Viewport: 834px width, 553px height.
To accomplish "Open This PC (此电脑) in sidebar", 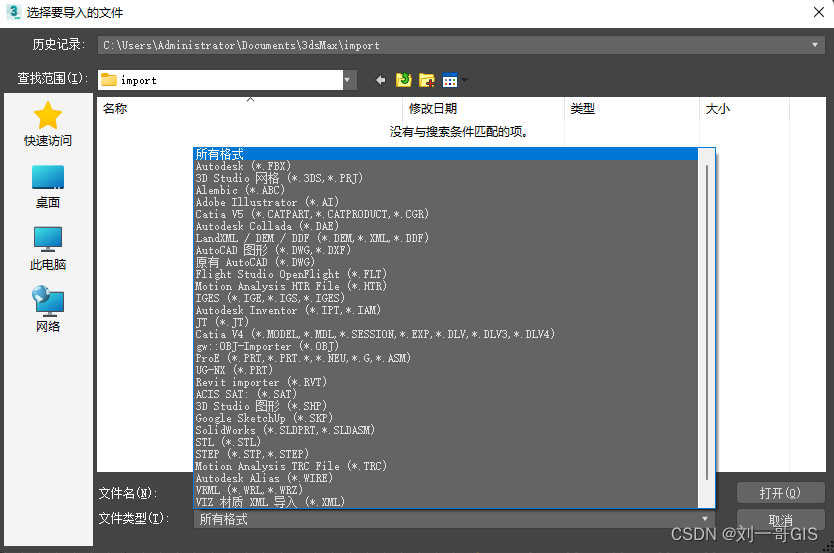I will click(x=48, y=248).
